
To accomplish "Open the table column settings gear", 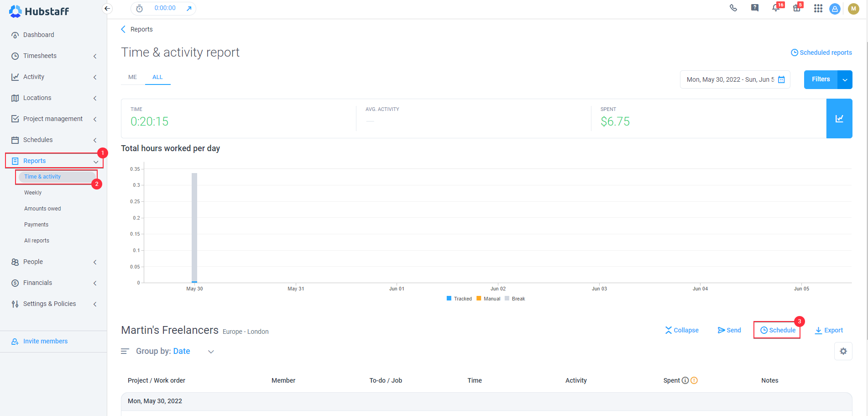I will point(843,351).
